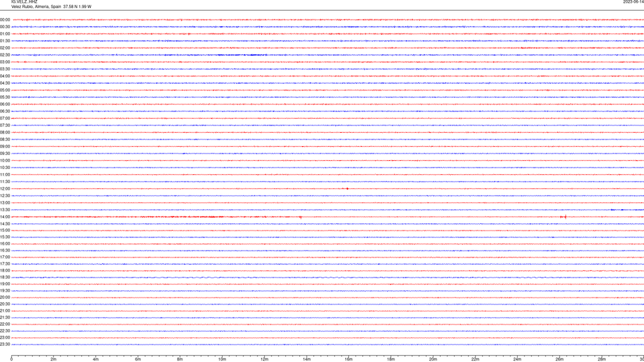The height and width of the screenshot is (362, 644).
Task: Click the seismic spike on the 12:00 trace
Action: (347, 189)
